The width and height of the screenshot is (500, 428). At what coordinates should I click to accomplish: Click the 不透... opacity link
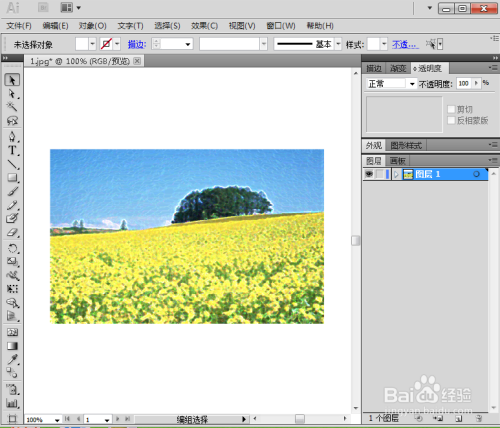(405, 44)
